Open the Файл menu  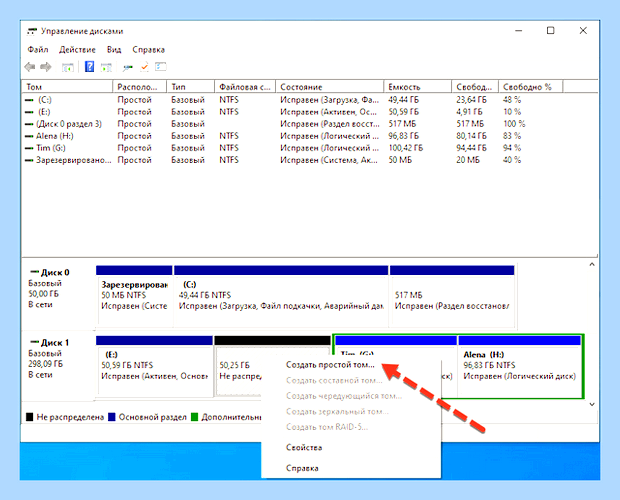coord(38,50)
